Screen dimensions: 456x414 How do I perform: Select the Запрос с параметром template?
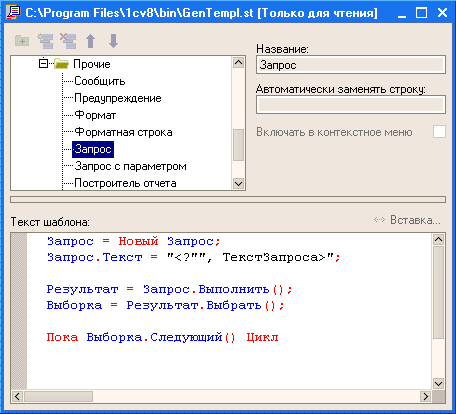(130, 166)
